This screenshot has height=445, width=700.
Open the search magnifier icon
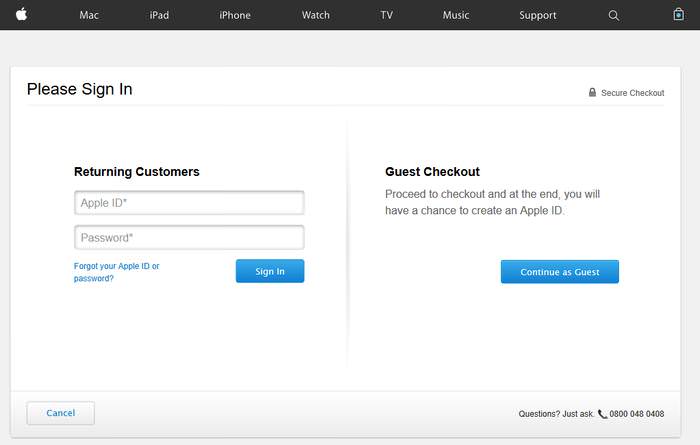(x=613, y=16)
